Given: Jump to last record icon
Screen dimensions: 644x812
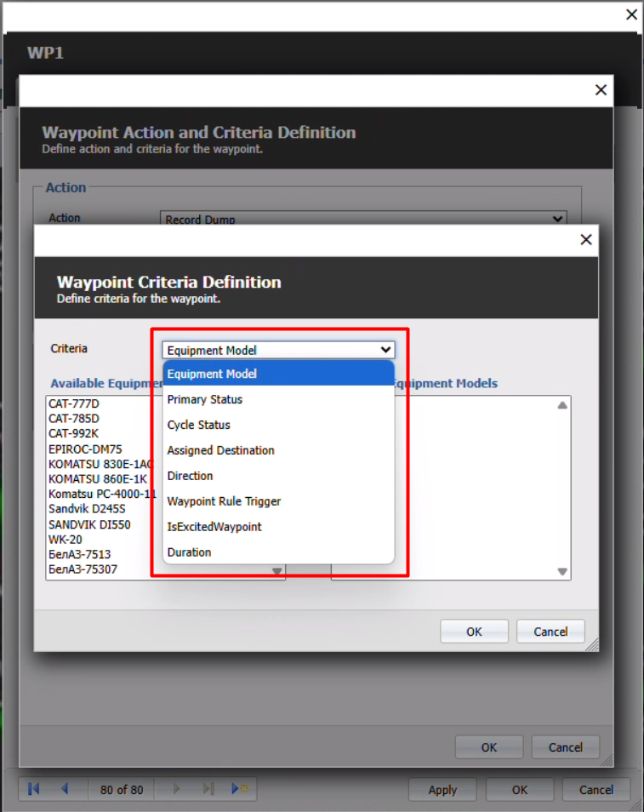Looking at the screenshot, I should (x=208, y=789).
